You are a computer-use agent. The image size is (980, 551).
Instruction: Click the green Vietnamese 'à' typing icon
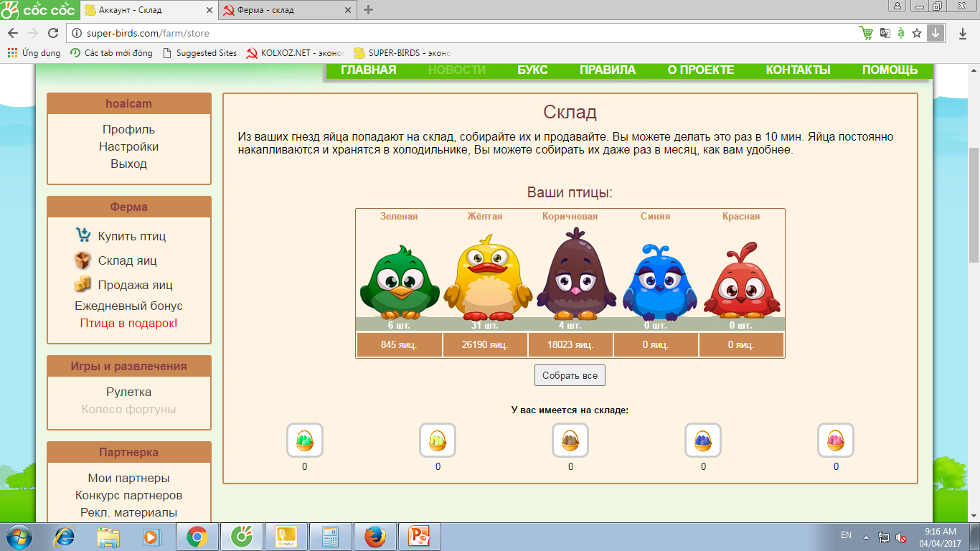pyautogui.click(x=900, y=33)
